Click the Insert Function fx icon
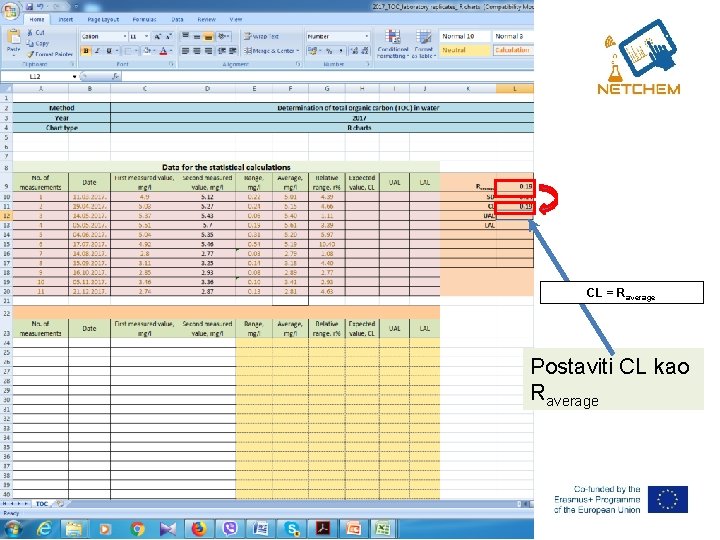 115,76
